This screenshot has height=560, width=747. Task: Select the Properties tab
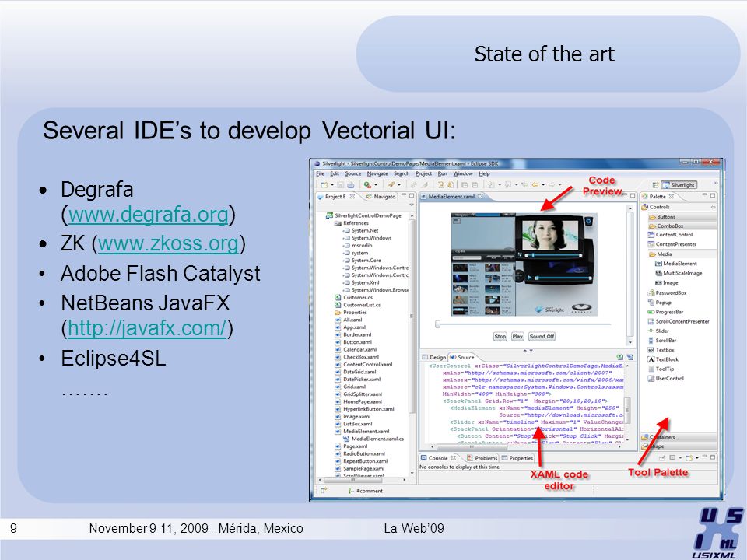(x=517, y=458)
